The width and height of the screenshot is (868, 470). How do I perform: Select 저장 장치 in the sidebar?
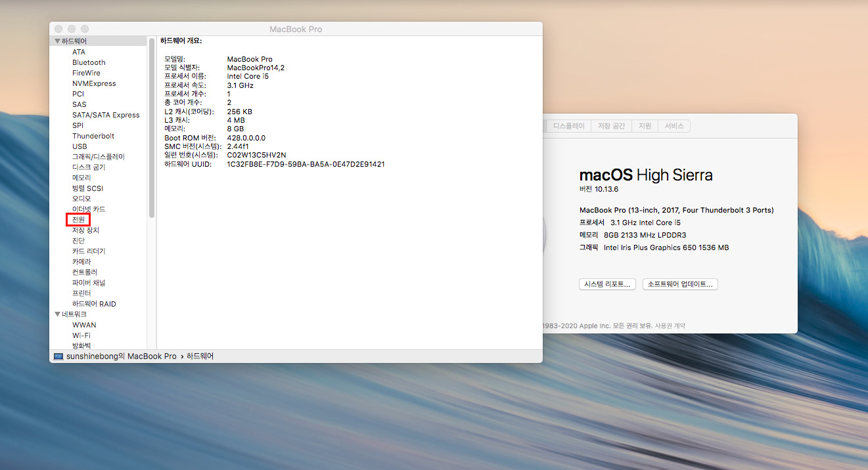[85, 230]
